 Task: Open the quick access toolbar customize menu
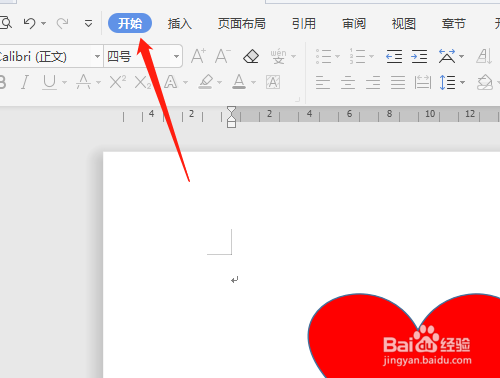click(x=88, y=24)
